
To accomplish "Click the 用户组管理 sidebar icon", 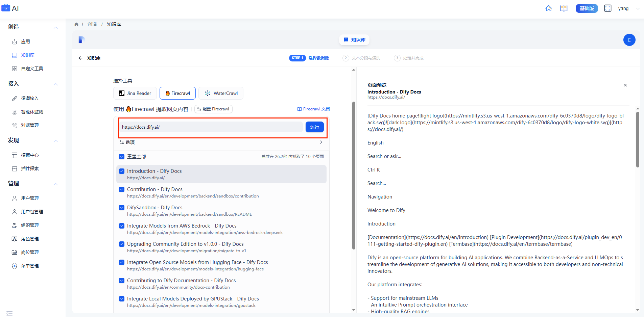I will click(15, 212).
